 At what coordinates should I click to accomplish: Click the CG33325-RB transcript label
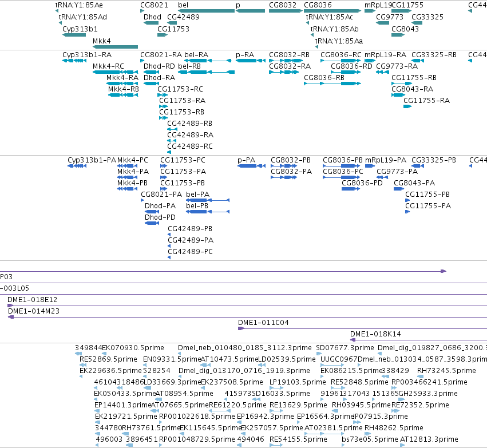434,55
